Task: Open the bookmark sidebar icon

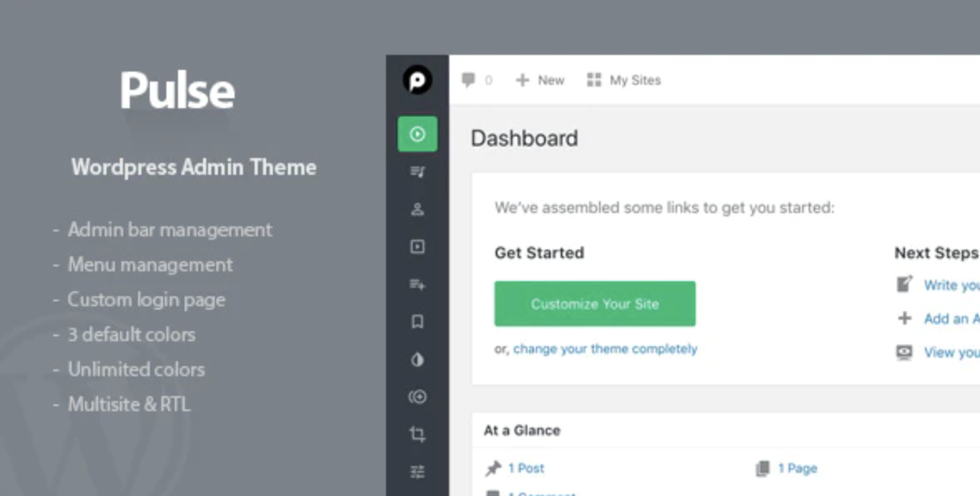Action: coord(418,322)
